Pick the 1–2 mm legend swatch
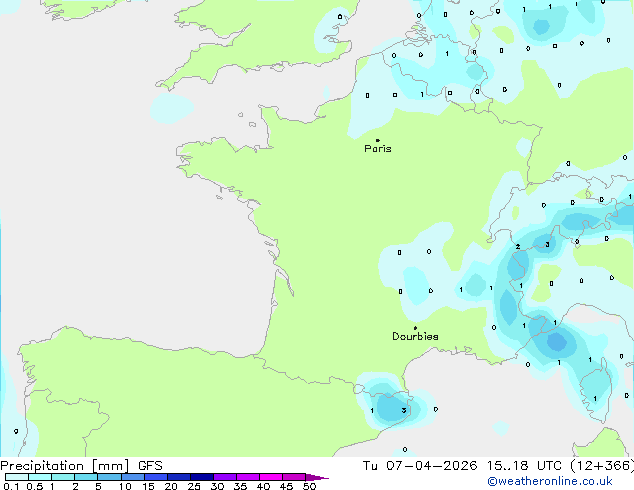634x490 pixels. [63, 477]
